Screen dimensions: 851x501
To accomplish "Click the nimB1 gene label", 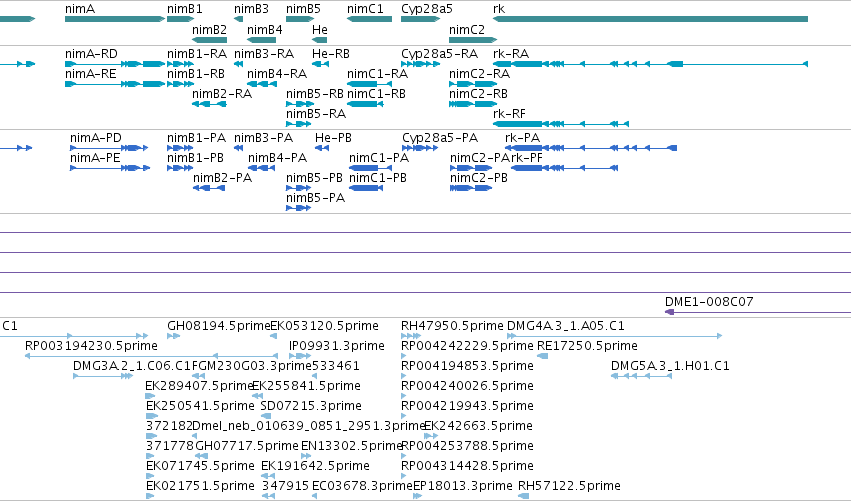I will point(185,9).
